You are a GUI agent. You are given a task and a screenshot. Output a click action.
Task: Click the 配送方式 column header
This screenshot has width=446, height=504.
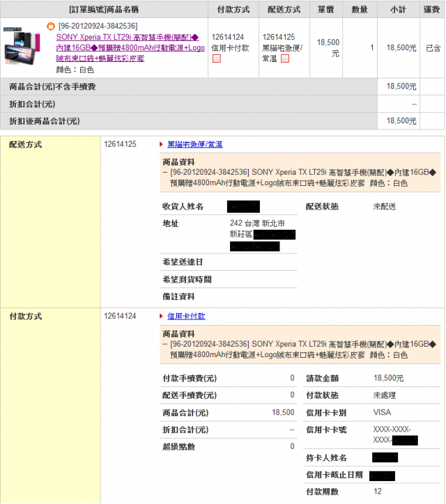[284, 9]
